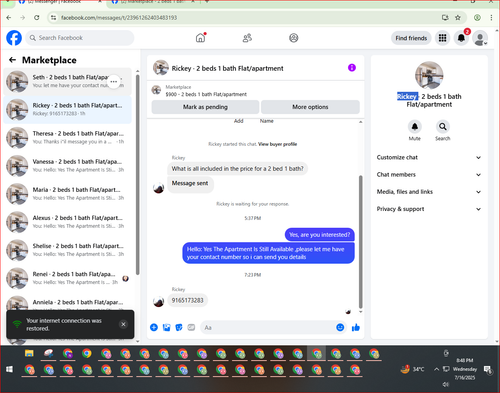Dismiss the internet connection restored notification

[x=123, y=324]
